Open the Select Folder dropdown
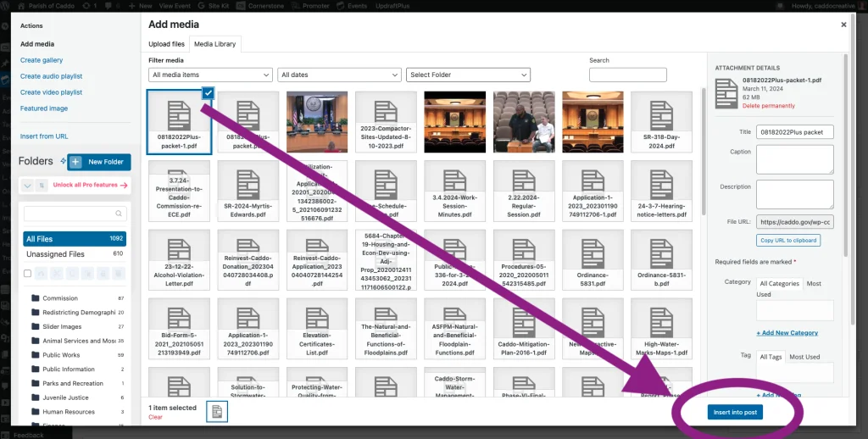The width and height of the screenshot is (868, 439). coord(468,75)
